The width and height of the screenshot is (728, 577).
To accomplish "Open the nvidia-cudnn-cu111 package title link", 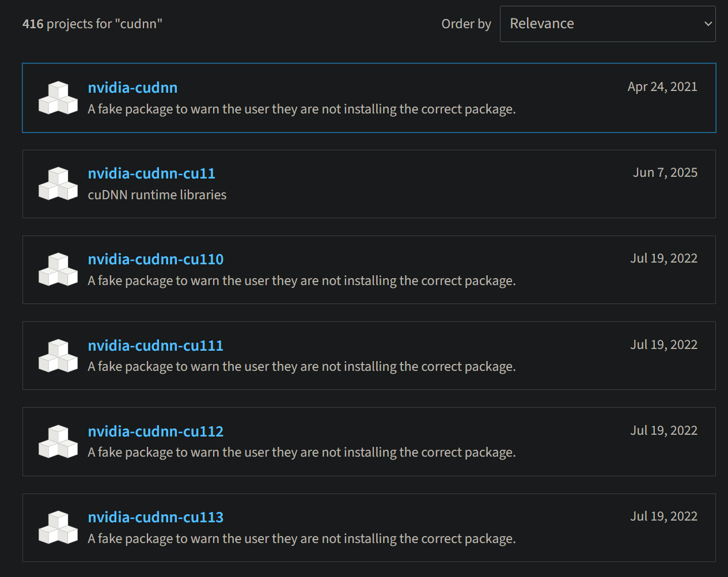I will [x=156, y=346].
